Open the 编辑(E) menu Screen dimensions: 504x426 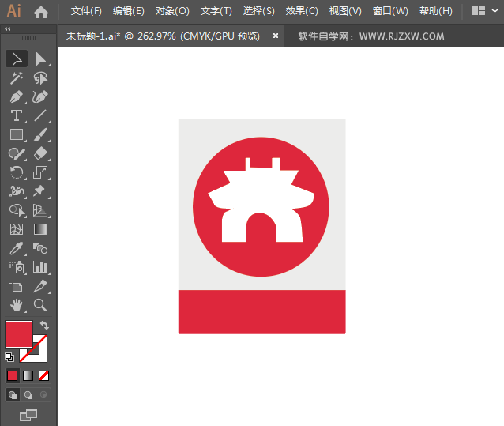point(129,11)
